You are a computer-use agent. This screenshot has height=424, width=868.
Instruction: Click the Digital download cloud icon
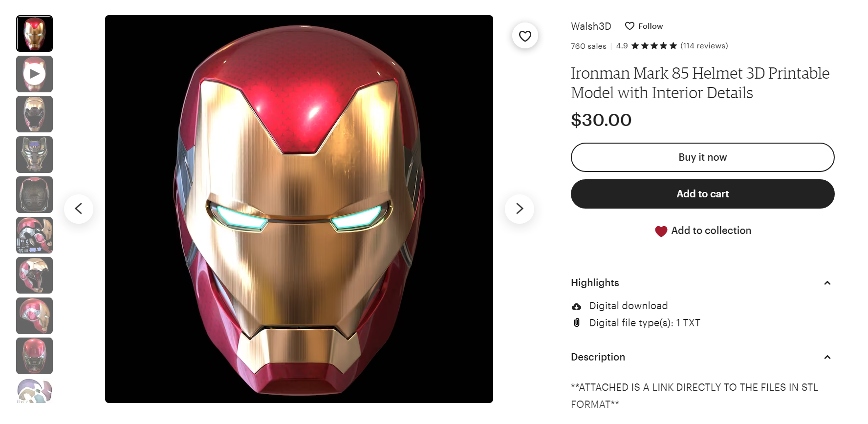577,306
